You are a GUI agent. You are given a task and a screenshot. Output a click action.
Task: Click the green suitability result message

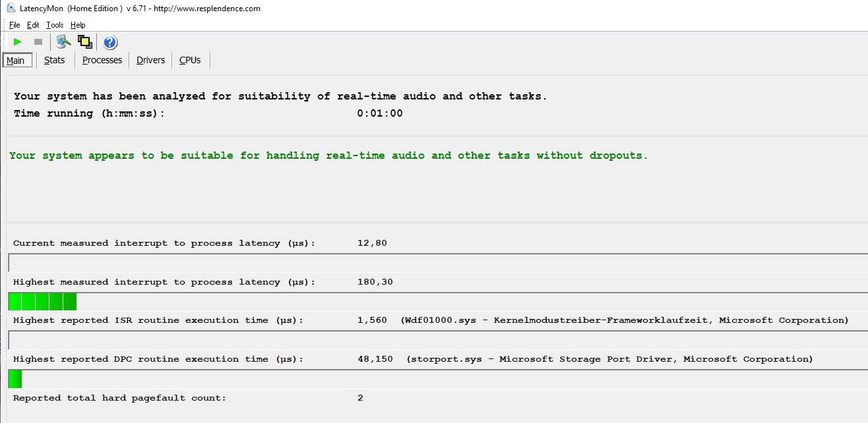pyautogui.click(x=328, y=155)
